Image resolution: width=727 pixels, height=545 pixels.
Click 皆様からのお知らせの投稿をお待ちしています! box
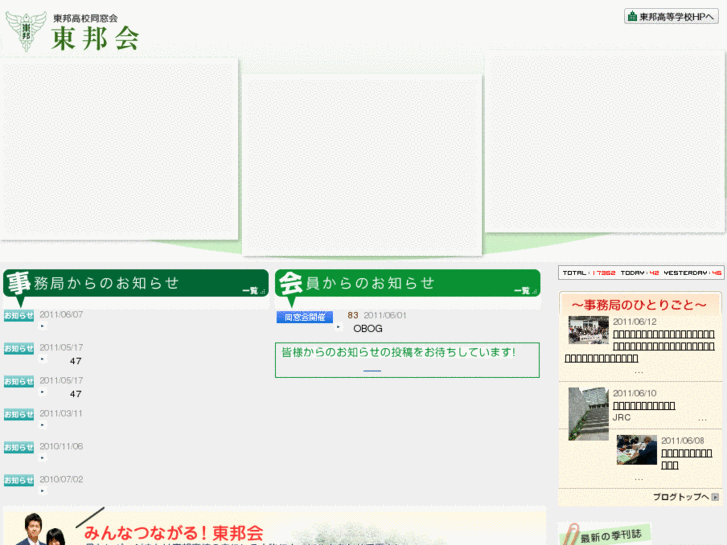[x=407, y=360]
